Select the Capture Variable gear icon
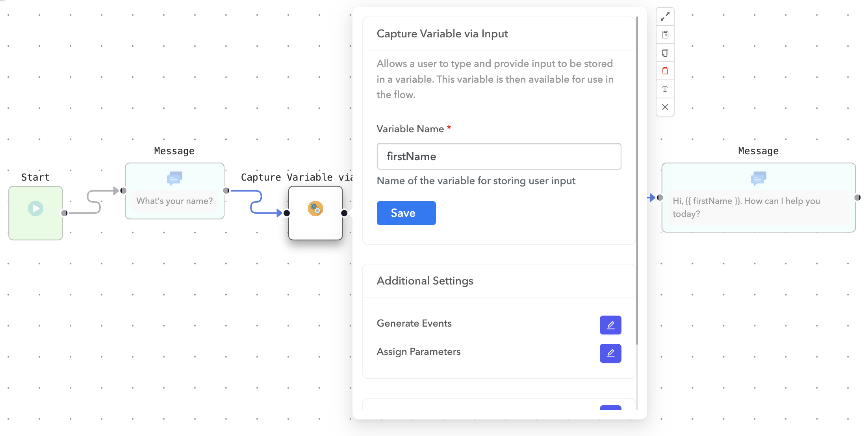Viewport: 868px width, 436px height. [x=315, y=209]
